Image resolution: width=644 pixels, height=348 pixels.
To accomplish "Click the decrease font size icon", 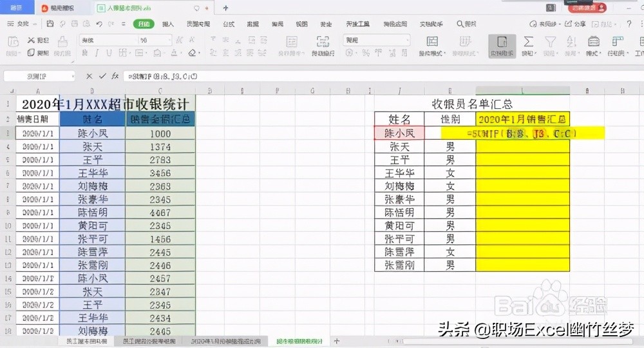I will pos(191,40).
